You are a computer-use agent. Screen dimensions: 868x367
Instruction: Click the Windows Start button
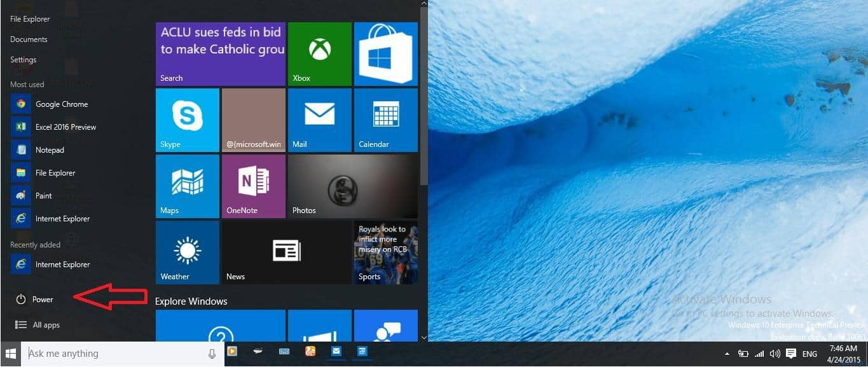click(10, 354)
